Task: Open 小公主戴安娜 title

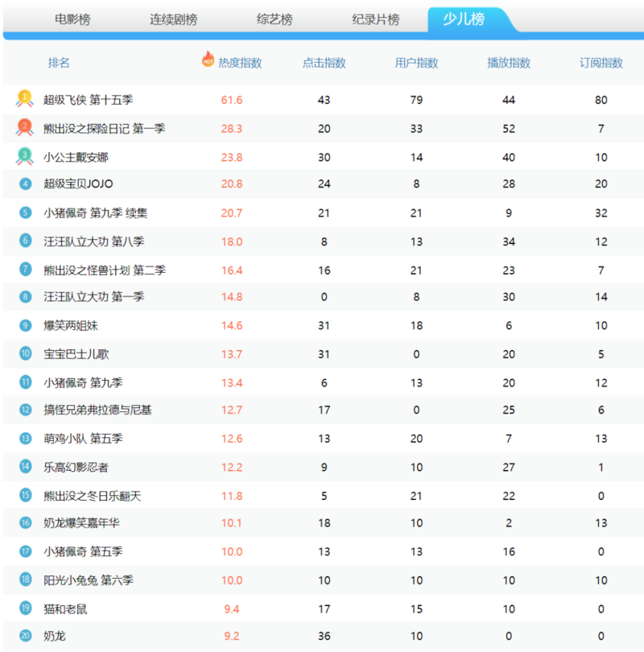Action: [x=76, y=157]
